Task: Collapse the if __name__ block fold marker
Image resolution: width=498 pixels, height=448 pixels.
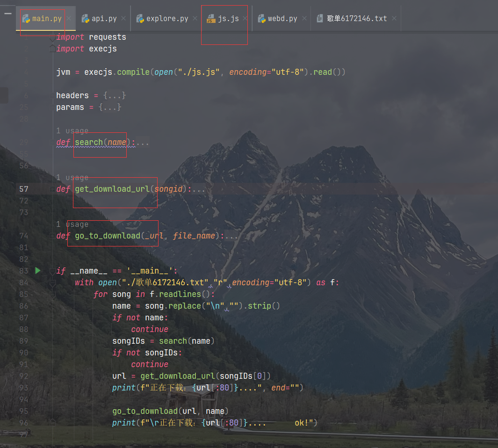Action: point(52,271)
